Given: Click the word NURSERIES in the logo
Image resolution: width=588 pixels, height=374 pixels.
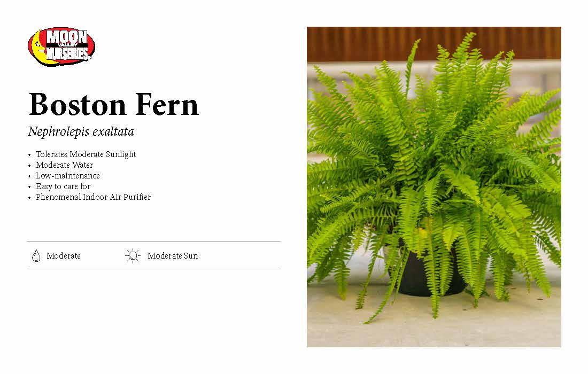Looking at the screenshot, I should 67,54.
